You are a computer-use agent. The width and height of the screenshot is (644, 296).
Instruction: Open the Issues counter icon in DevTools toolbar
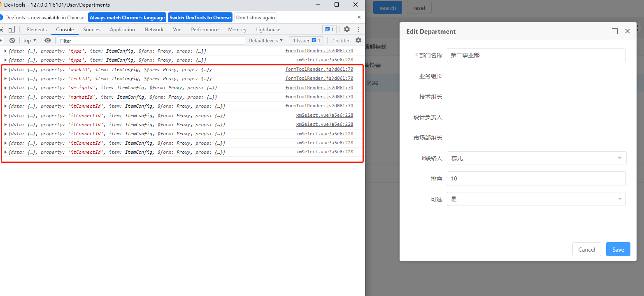point(329,29)
